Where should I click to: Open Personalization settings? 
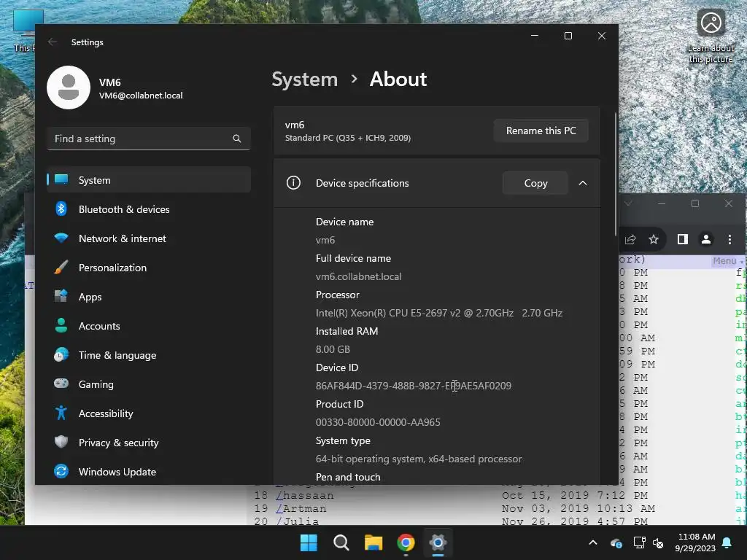[x=149, y=268]
